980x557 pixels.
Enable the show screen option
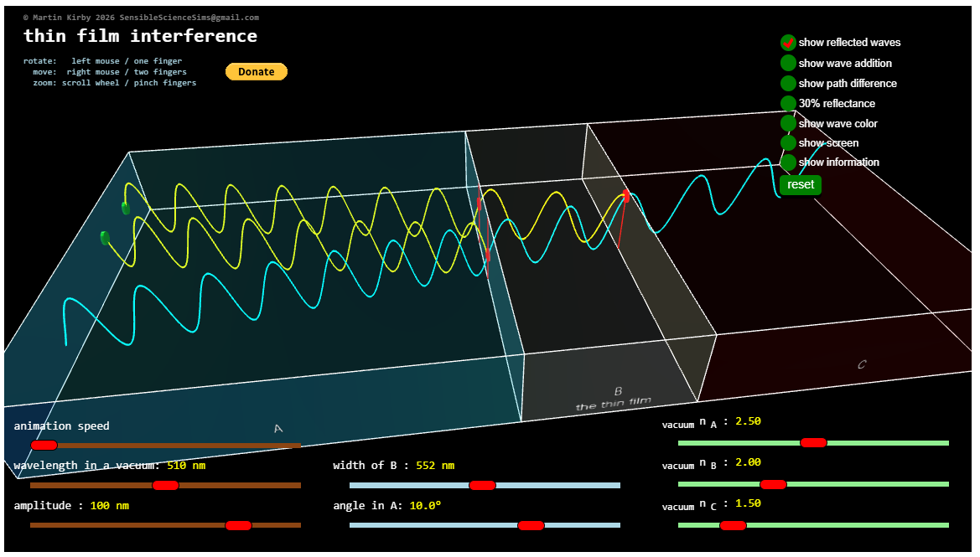pos(787,142)
